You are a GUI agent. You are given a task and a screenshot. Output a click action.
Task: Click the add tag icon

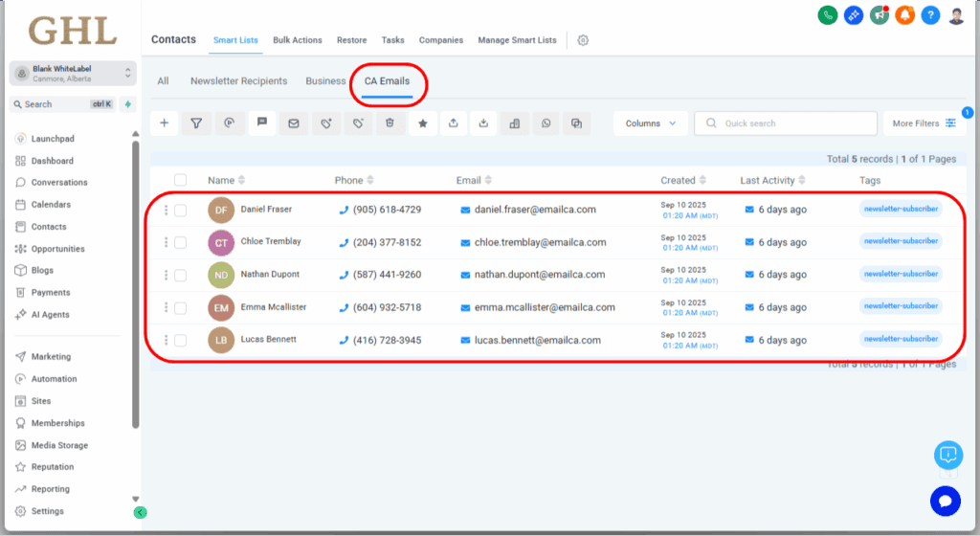tap(326, 123)
